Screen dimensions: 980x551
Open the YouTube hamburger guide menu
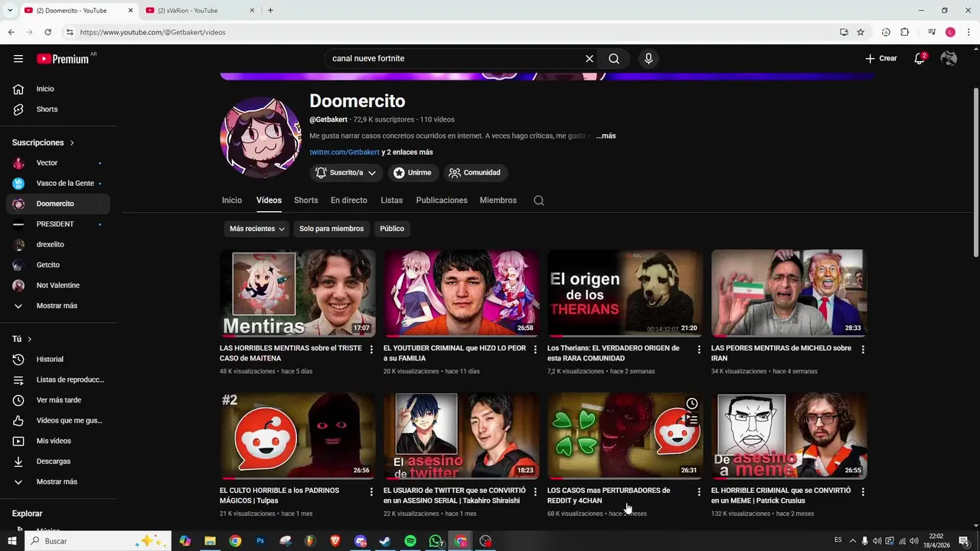[18, 58]
